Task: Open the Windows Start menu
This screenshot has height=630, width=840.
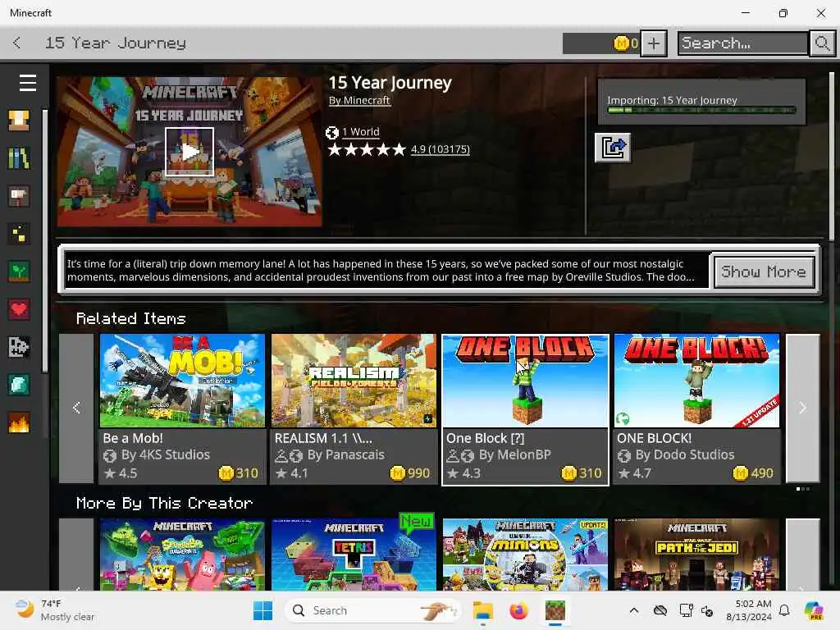Action: [262, 610]
